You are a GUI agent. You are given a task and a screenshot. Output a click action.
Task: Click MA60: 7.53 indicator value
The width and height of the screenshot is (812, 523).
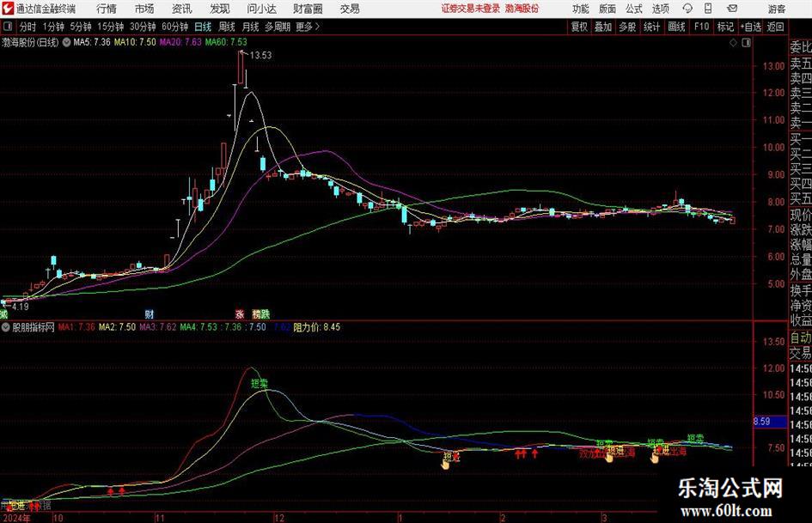pos(226,42)
